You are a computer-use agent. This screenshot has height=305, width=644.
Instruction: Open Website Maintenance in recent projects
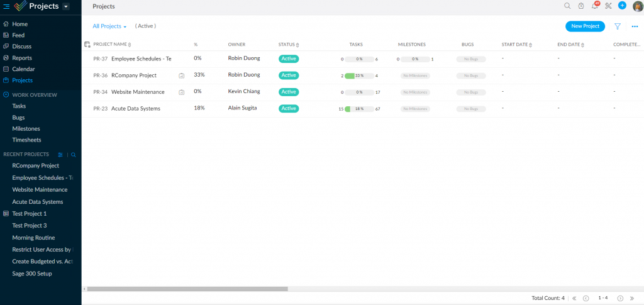[40, 190]
